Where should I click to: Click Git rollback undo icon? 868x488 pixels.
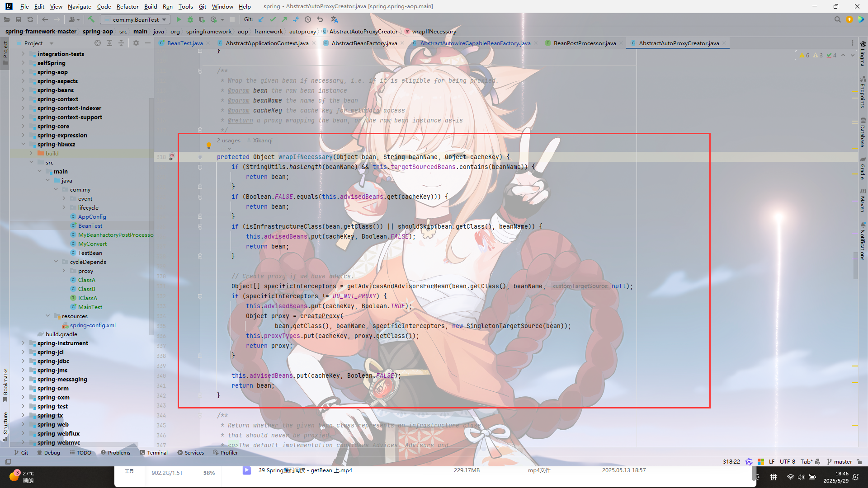(x=320, y=19)
